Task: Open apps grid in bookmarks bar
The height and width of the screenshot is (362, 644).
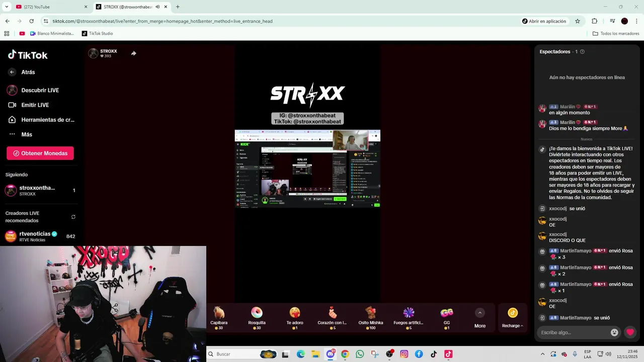Action: 7,34
